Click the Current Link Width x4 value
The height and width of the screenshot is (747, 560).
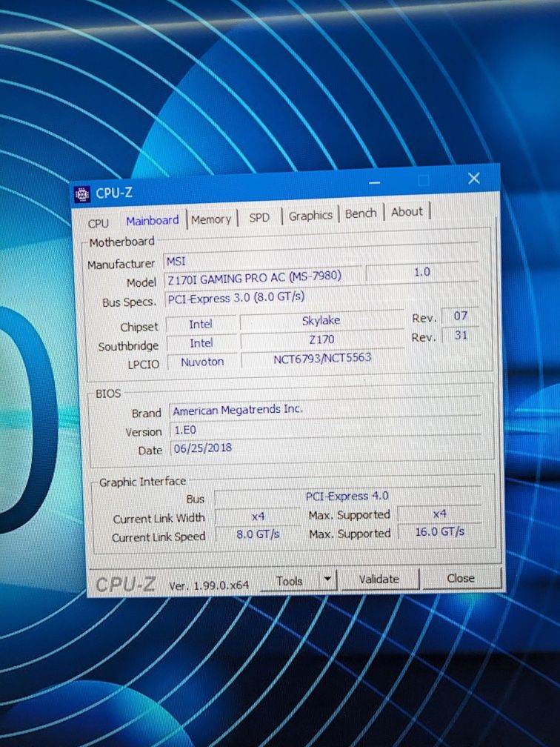pos(258,517)
